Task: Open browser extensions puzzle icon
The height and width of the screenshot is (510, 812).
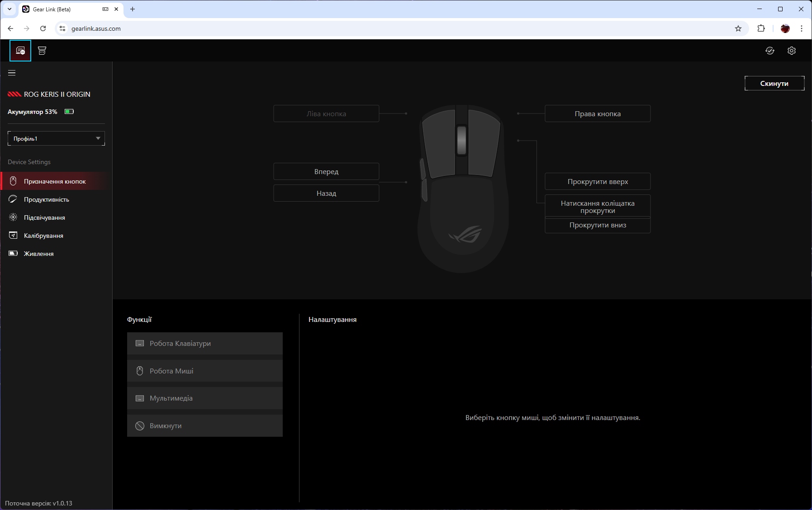Action: pos(761,28)
